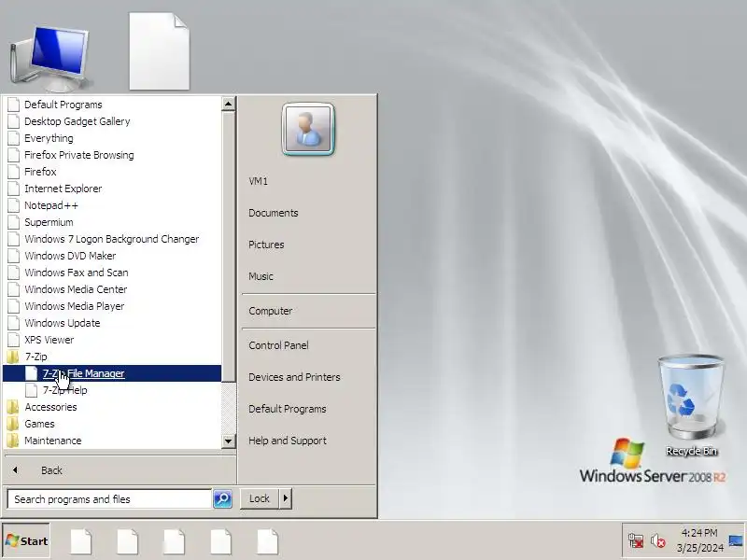Launch Internet Explorer
The height and width of the screenshot is (560, 747).
pos(112,189)
